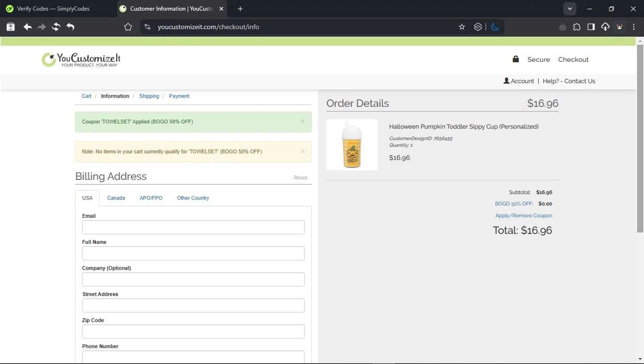Go to Cart breadcrumb link
644x364 pixels.
tap(86, 96)
